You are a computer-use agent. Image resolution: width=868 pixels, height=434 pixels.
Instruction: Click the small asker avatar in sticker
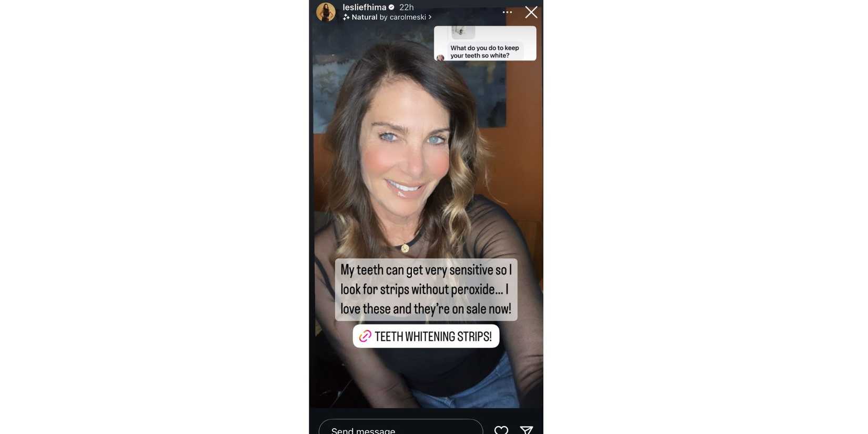[440, 57]
